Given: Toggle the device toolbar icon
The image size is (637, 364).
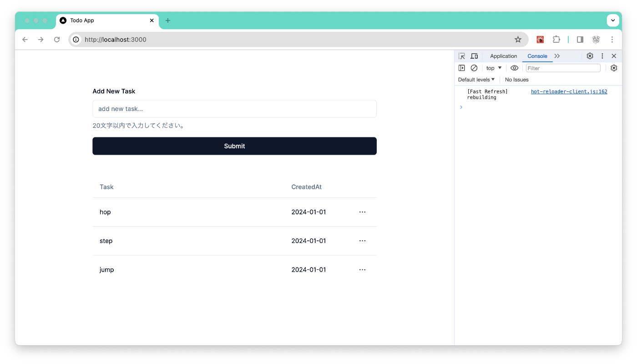Looking at the screenshot, I should (x=474, y=56).
